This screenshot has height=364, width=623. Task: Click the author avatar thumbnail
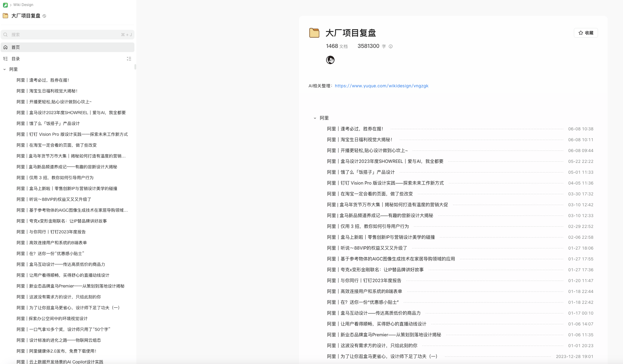(330, 60)
